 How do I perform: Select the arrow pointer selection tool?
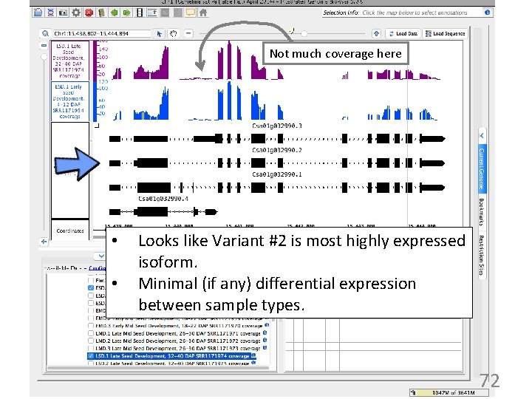coord(160,33)
